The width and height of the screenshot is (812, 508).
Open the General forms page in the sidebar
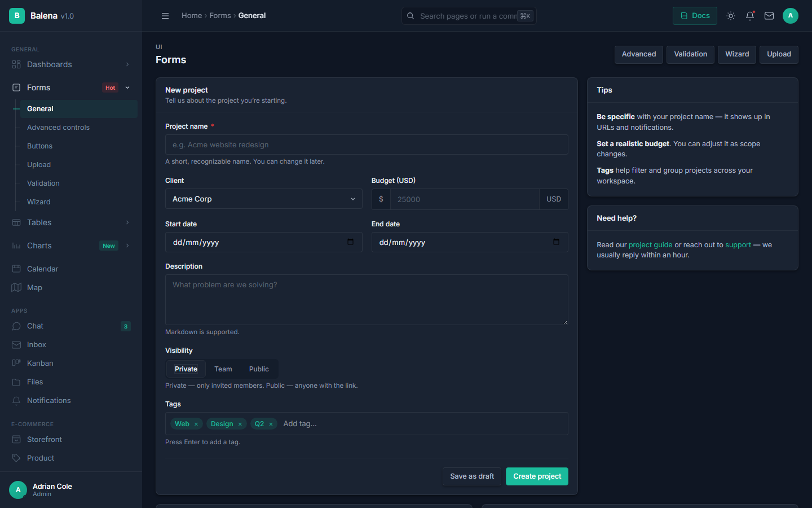point(79,109)
